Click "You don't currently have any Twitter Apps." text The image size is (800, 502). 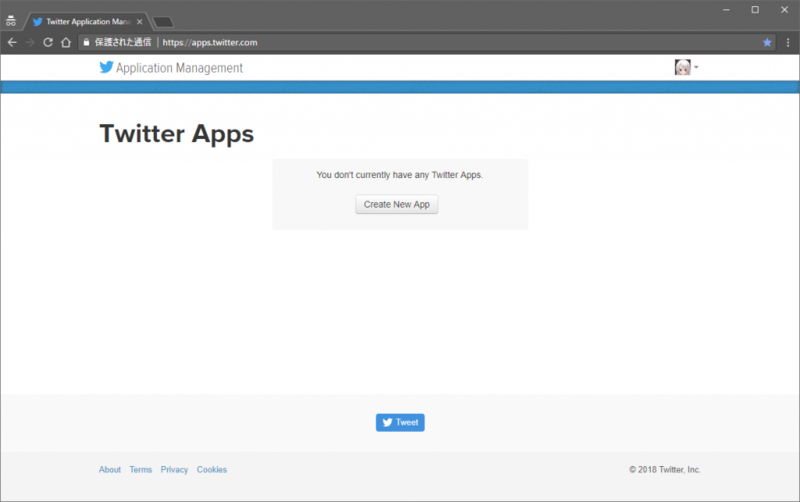coord(399,175)
